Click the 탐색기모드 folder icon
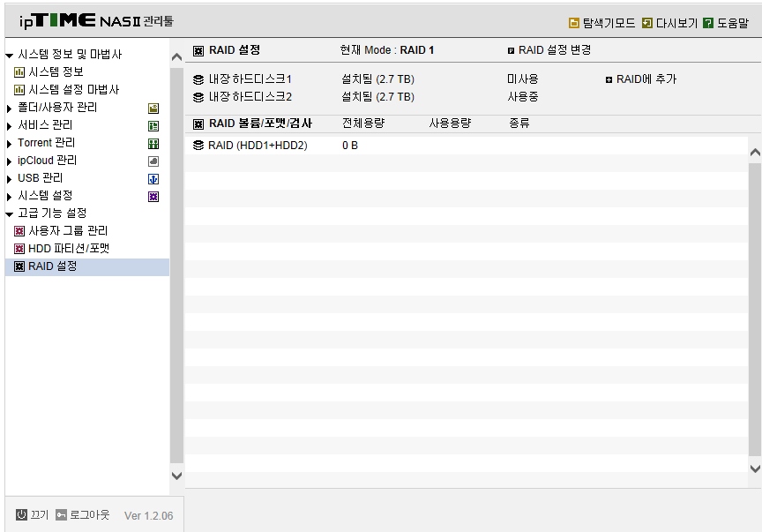 tap(574, 23)
